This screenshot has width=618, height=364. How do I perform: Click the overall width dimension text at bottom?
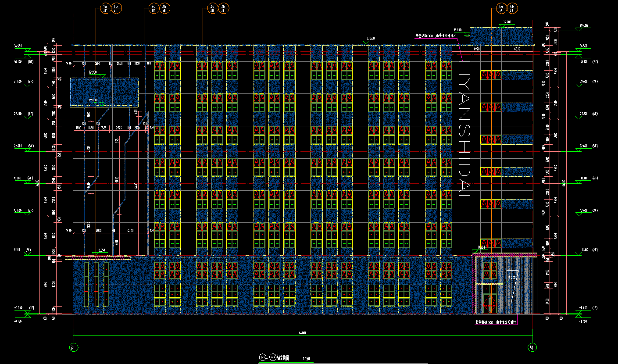302,333
